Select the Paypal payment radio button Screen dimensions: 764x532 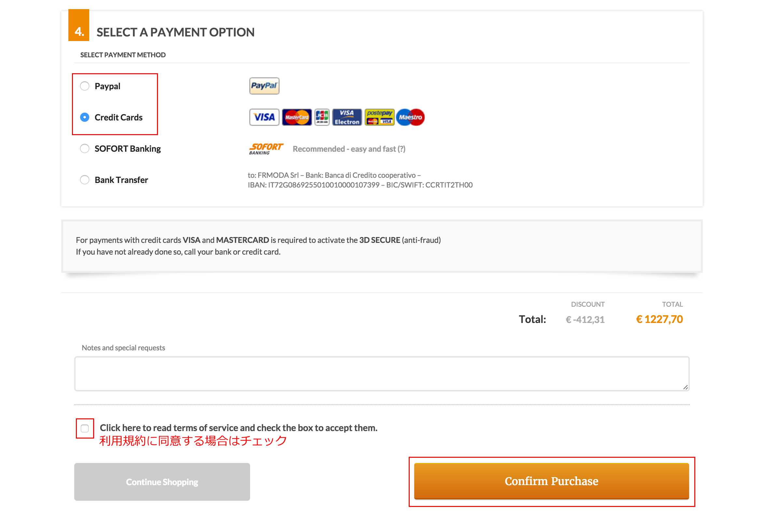pos(85,86)
